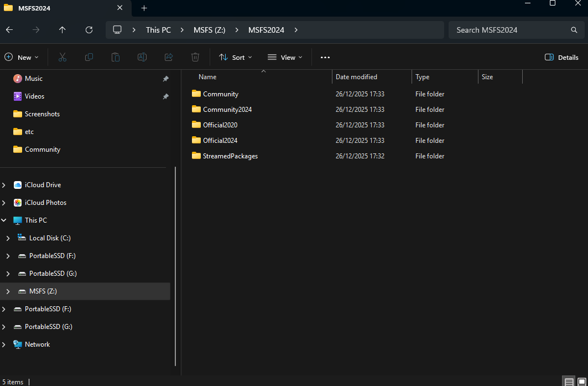
Task: Switch to details list view in status bar
Action: point(569,382)
